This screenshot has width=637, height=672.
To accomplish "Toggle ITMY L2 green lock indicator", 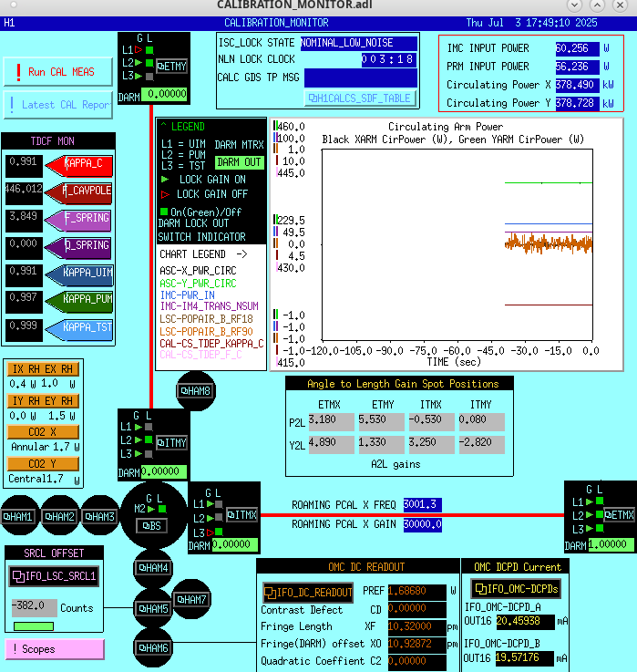I will click(149, 439).
